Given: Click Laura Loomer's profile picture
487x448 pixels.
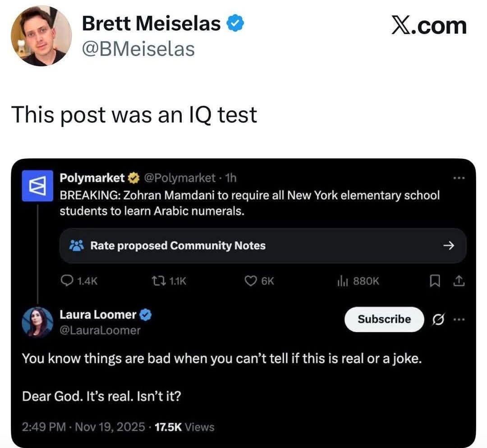Looking at the screenshot, I should tap(37, 323).
